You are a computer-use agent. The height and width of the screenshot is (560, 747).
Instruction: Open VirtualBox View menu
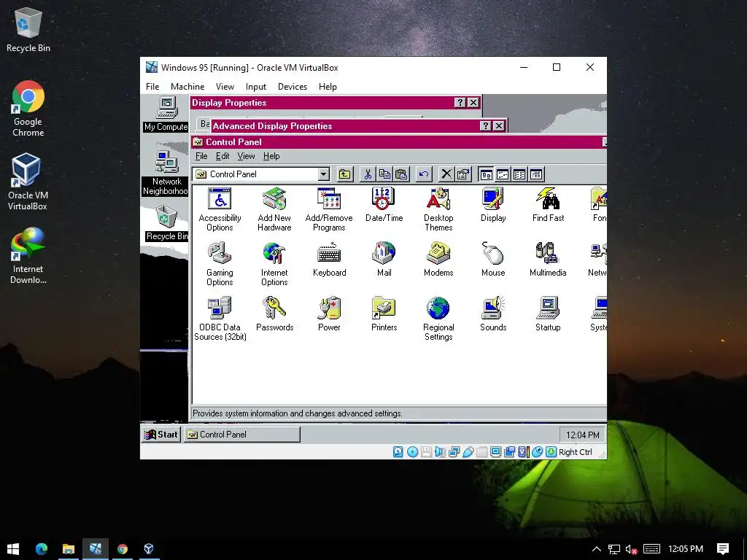[225, 87]
